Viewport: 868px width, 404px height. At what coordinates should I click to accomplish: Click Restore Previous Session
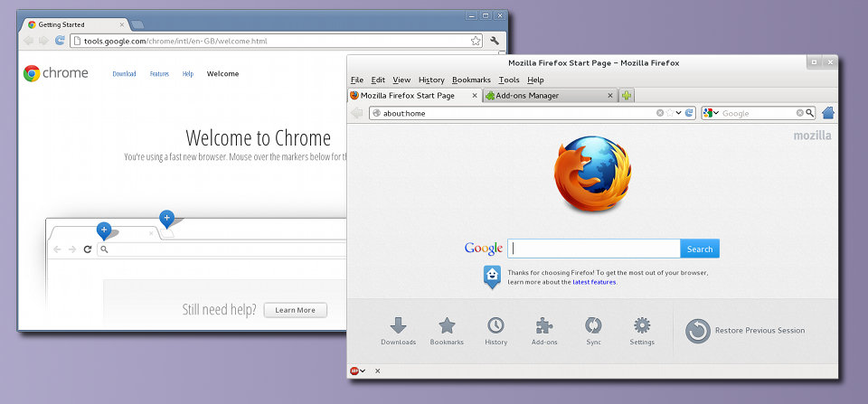click(x=745, y=331)
